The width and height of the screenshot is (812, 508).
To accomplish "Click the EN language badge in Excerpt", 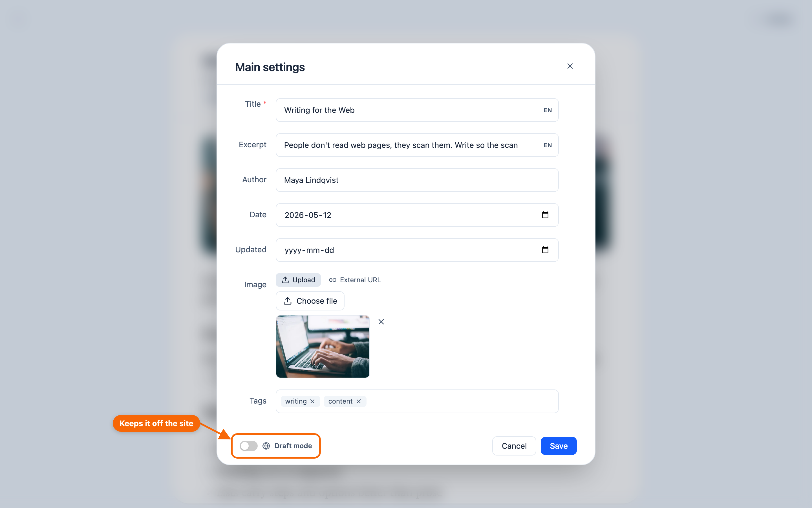I will [547, 145].
